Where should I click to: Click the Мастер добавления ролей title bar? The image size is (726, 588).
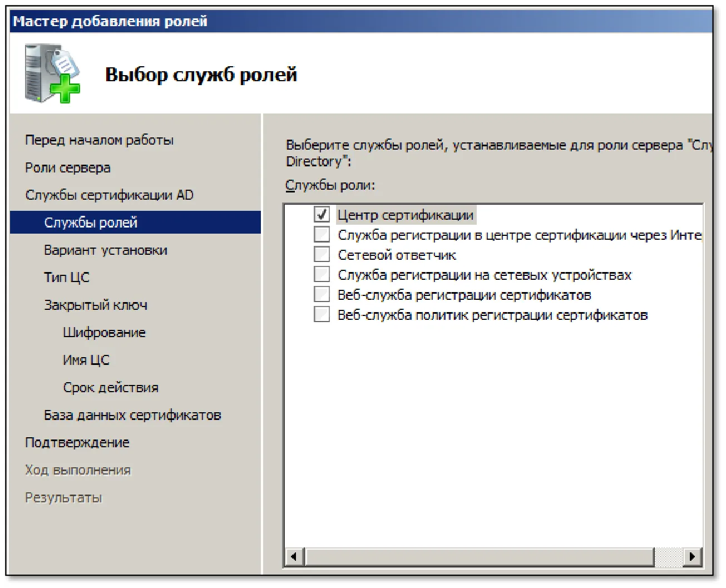(361, 21)
